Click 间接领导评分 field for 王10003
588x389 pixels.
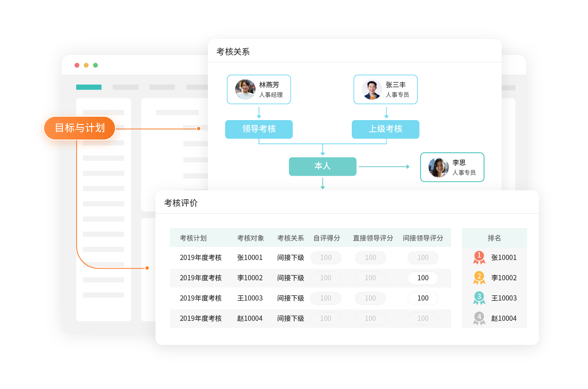coord(423,298)
